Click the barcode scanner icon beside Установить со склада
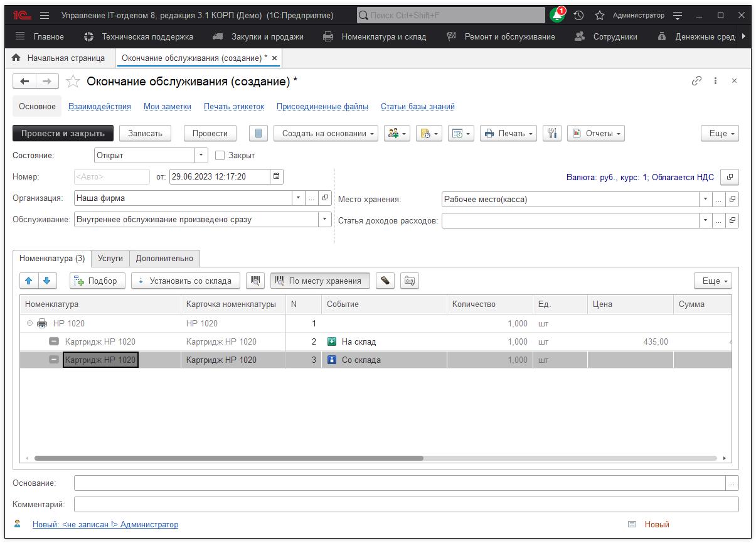Viewport: 756px width, 543px height. [255, 281]
